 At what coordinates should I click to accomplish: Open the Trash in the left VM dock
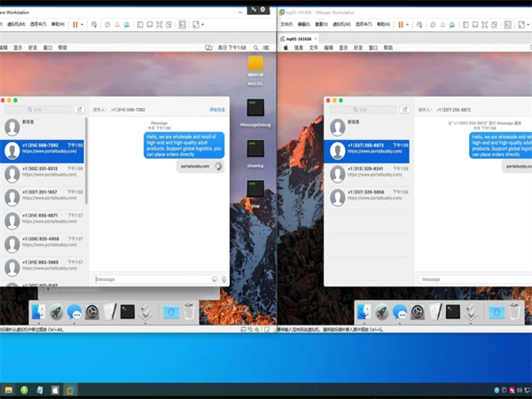tap(188, 311)
